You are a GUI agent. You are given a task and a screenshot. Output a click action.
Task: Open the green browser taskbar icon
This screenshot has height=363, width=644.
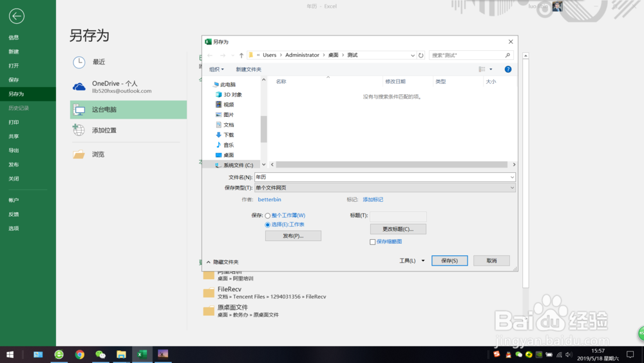59,355
